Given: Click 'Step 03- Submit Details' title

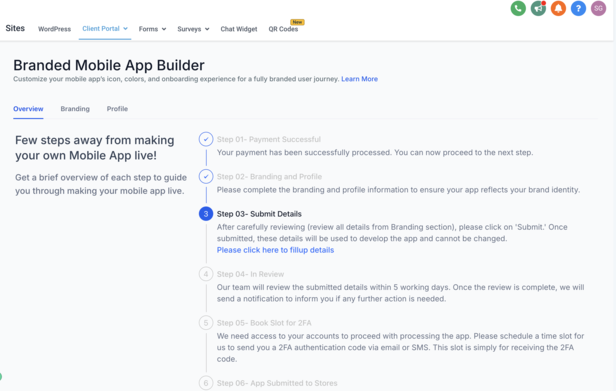Looking at the screenshot, I should [x=259, y=214].
